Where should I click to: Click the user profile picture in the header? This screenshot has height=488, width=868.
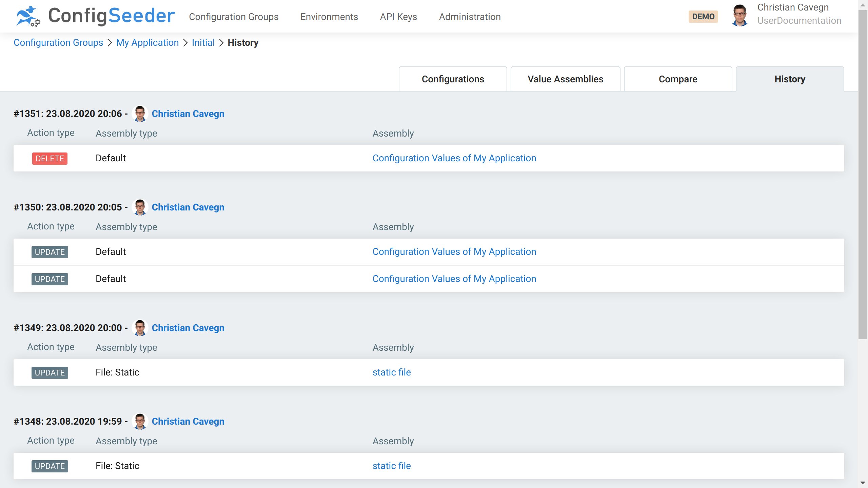740,15
